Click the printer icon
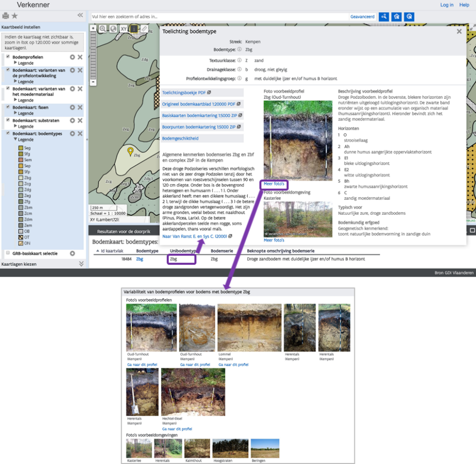The width and height of the screenshot is (476, 464). [6, 16]
